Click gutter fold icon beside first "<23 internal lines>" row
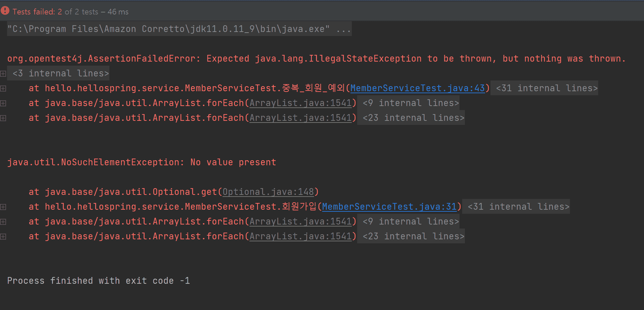 coord(3,118)
